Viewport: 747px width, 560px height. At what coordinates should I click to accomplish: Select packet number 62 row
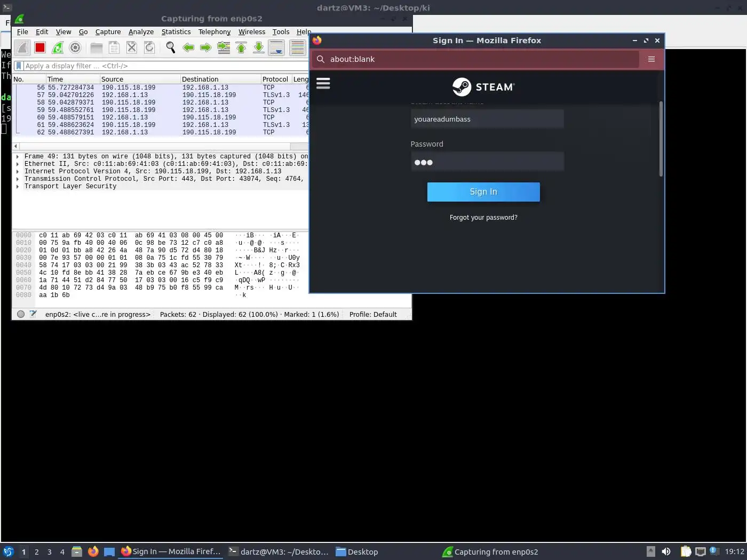161,132
